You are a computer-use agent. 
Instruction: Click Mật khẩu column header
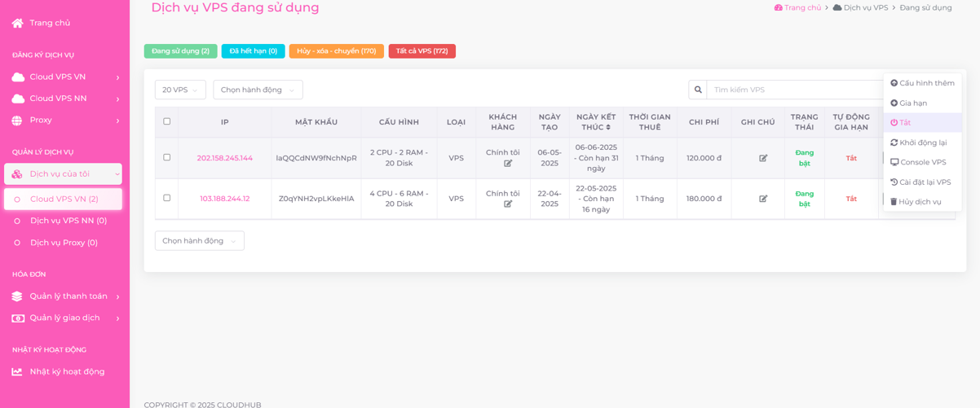coord(316,122)
